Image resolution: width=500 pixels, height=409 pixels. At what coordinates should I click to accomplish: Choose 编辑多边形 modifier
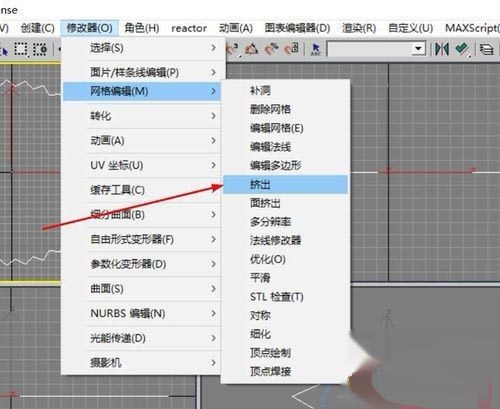point(285,166)
